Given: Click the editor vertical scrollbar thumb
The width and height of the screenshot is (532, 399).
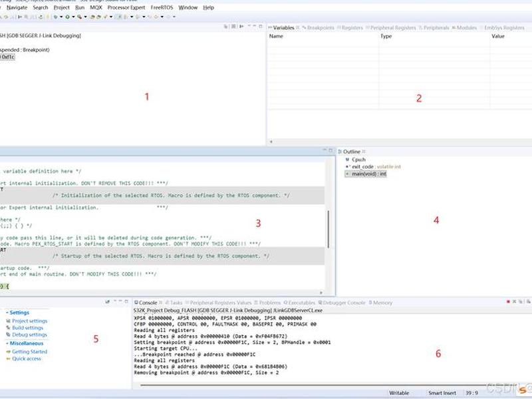Looking at the screenshot, I should click(328, 229).
